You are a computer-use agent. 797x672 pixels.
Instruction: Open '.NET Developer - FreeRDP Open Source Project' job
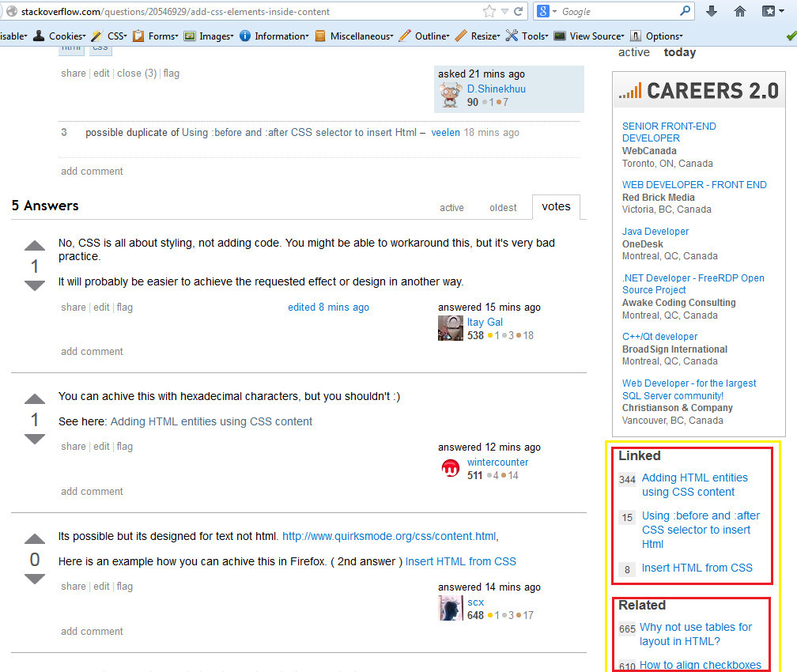[693, 284]
